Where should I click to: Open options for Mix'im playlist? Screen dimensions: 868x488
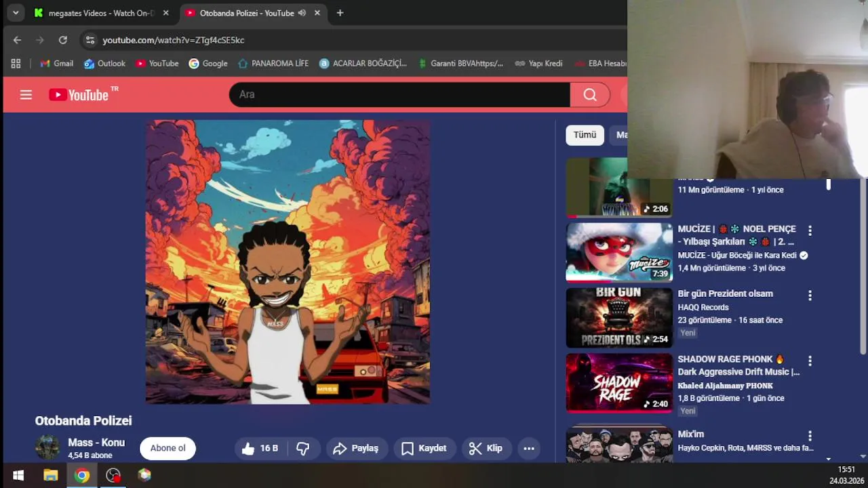810,436
